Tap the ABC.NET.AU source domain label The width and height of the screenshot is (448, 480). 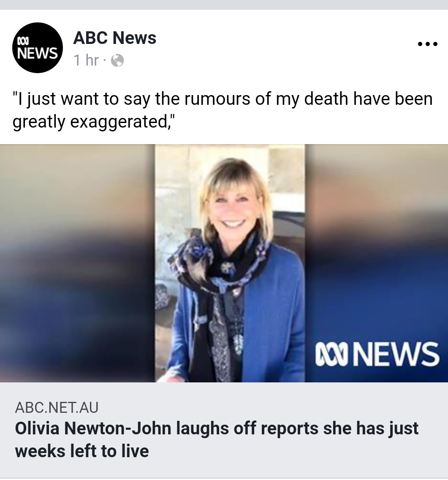click(57, 407)
